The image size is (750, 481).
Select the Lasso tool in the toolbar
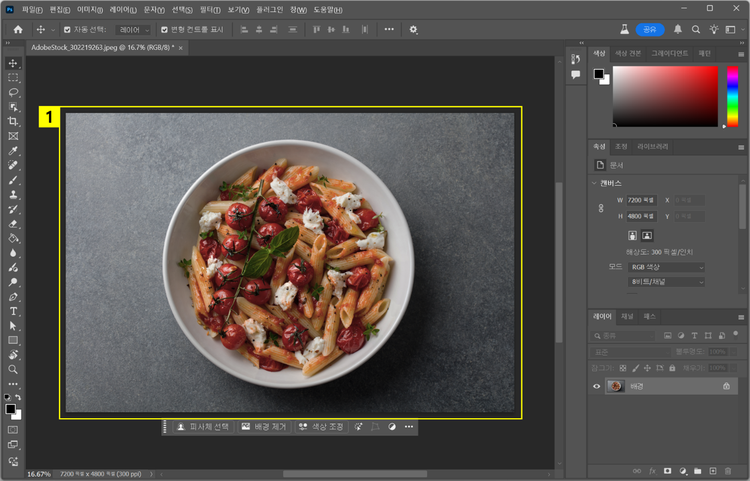click(13, 91)
